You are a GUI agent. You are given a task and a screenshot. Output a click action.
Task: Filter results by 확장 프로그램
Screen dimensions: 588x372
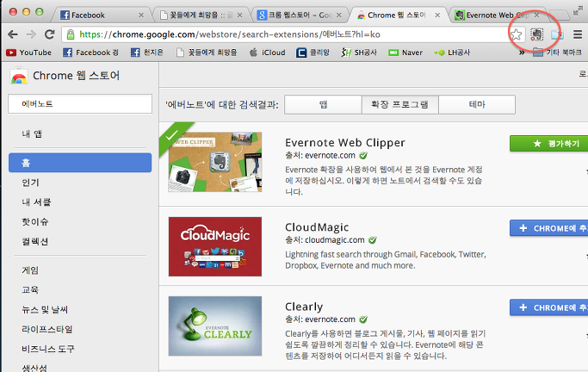pos(399,105)
